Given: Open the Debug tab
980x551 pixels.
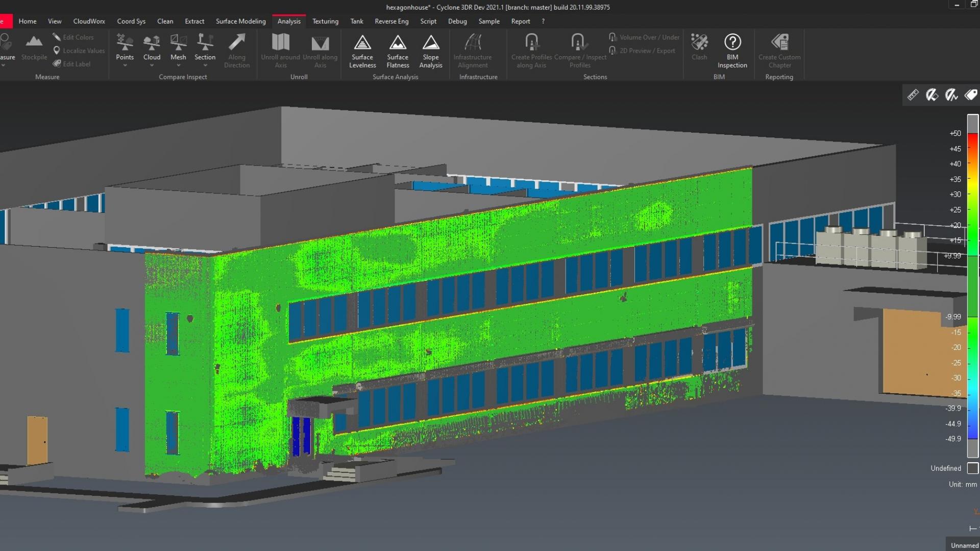Looking at the screenshot, I should [457, 21].
